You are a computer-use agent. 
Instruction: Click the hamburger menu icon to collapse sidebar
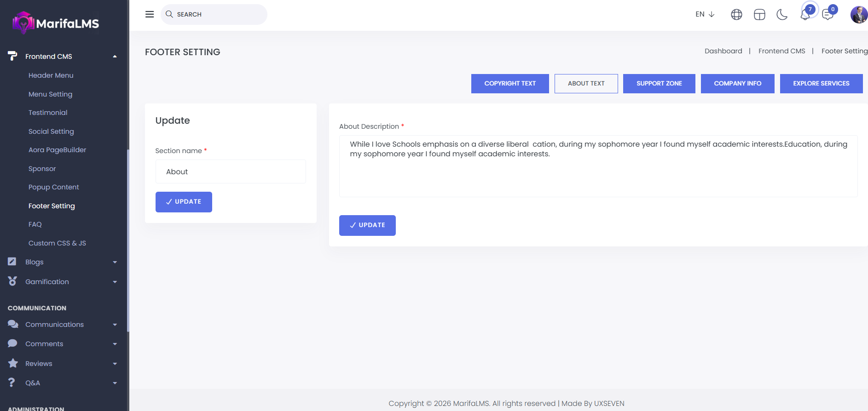pyautogui.click(x=150, y=14)
